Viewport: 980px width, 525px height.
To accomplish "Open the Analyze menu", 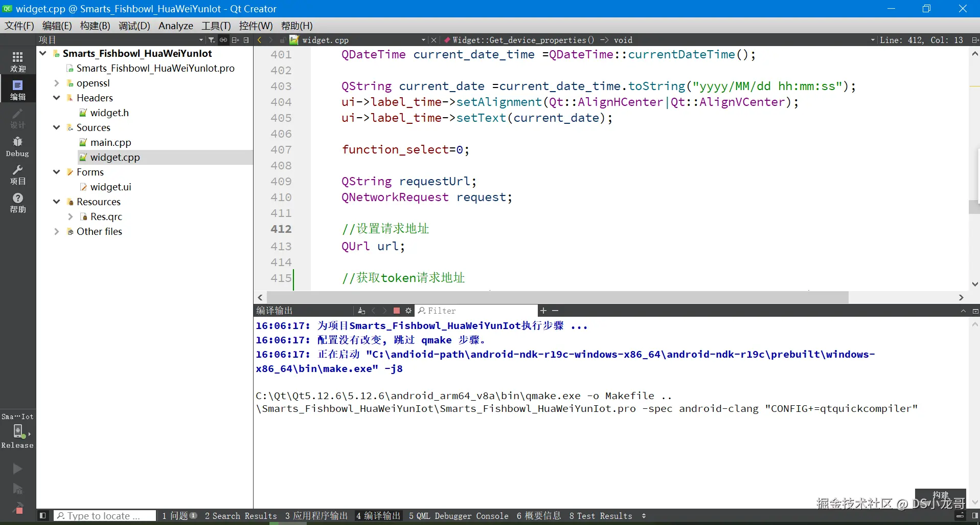I will tap(176, 26).
